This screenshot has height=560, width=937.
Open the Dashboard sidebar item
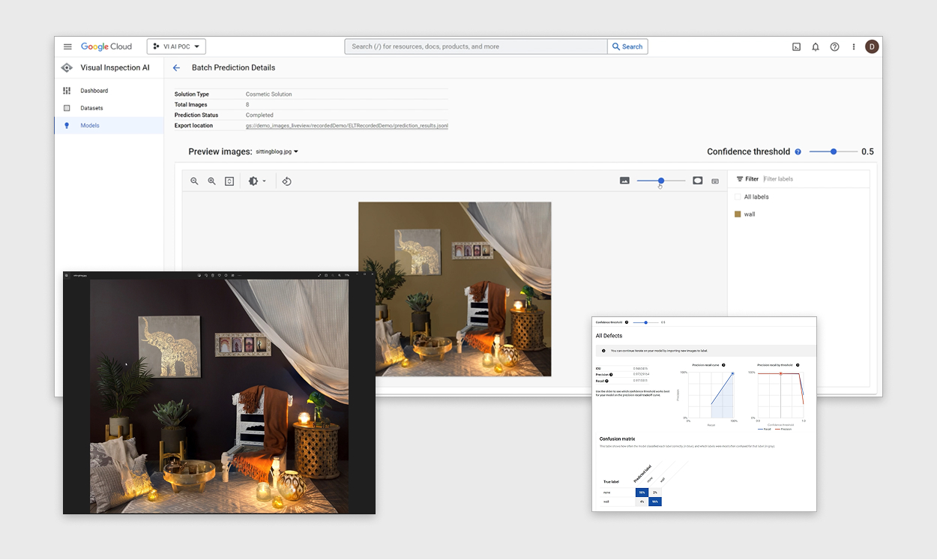tap(94, 91)
